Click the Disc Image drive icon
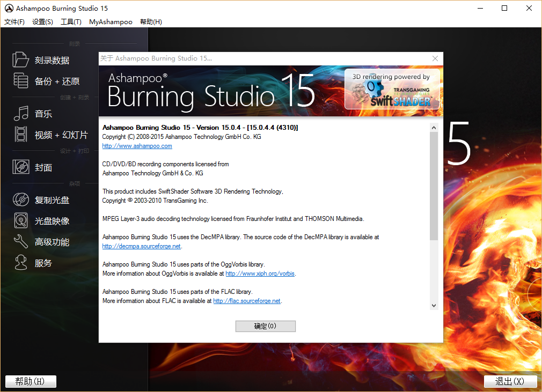 pos(20,221)
